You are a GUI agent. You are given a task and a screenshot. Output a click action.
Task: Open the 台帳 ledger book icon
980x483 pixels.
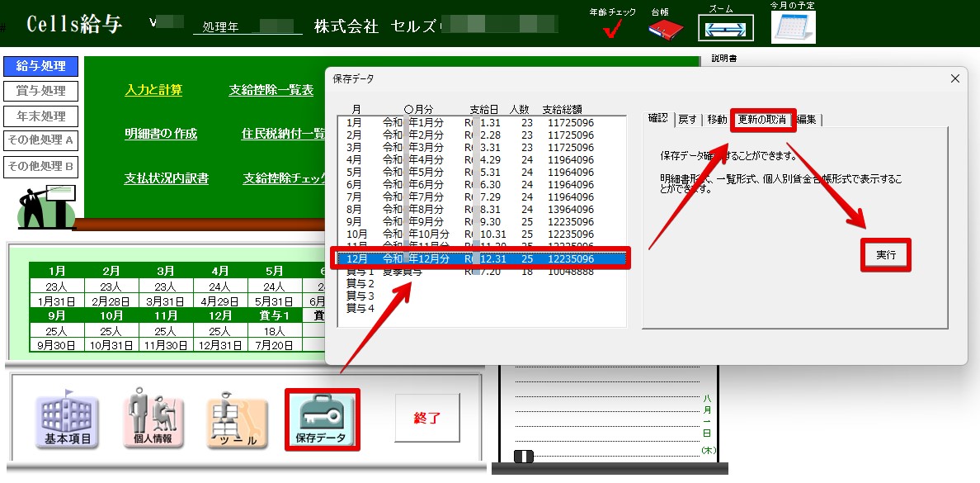click(x=664, y=27)
